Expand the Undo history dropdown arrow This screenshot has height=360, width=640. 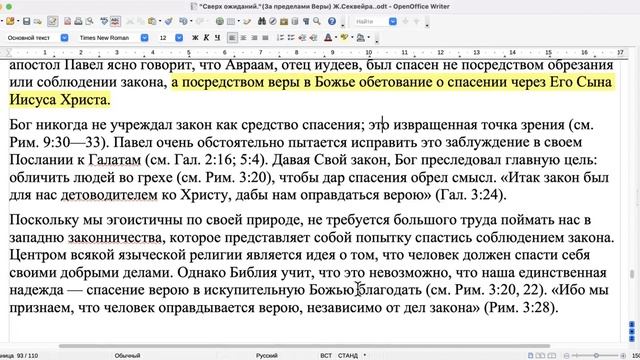[x=191, y=21]
